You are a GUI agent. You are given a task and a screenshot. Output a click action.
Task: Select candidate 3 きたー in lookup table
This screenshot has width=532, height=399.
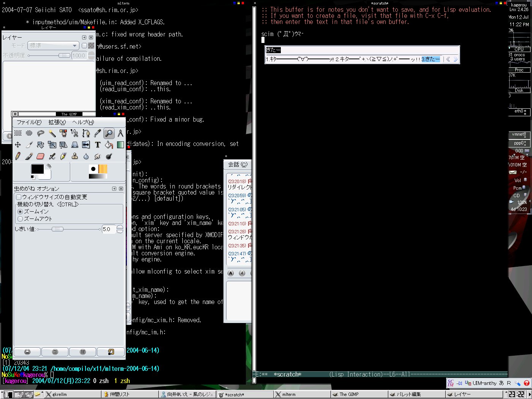(431, 59)
